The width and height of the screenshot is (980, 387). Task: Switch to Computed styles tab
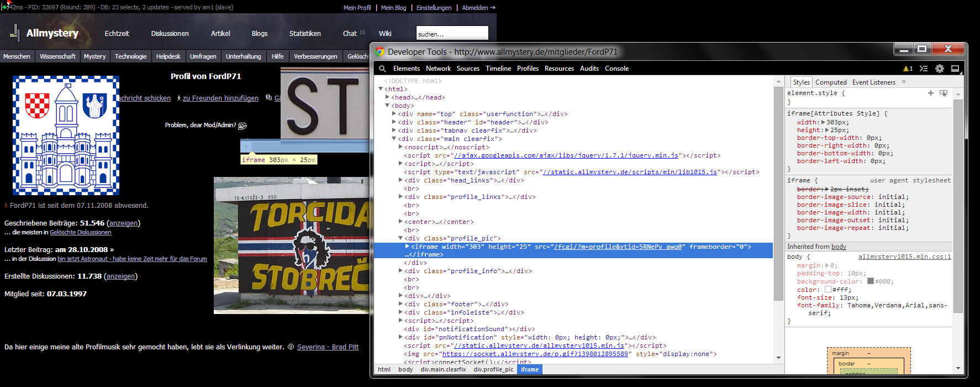[831, 82]
